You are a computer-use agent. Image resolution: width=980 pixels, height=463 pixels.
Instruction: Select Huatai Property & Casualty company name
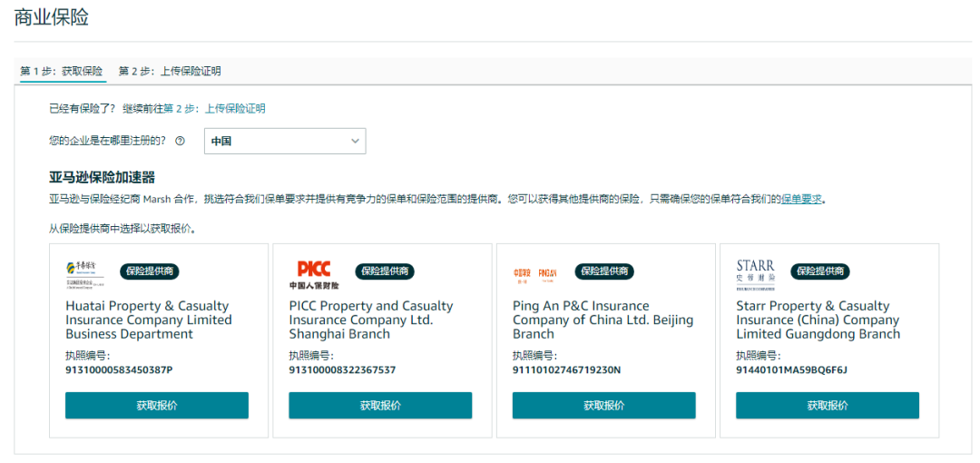click(x=149, y=320)
